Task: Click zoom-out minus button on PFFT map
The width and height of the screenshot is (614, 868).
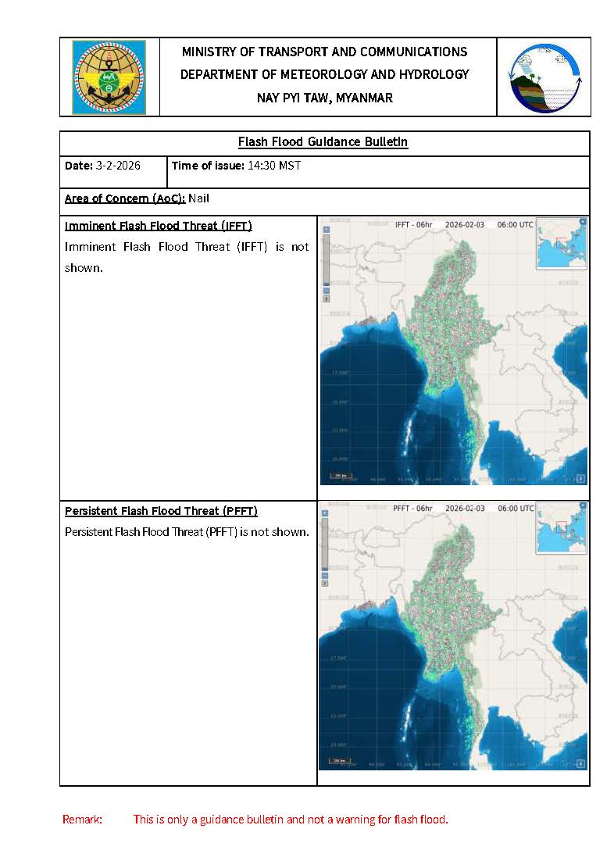Action: click(x=326, y=575)
